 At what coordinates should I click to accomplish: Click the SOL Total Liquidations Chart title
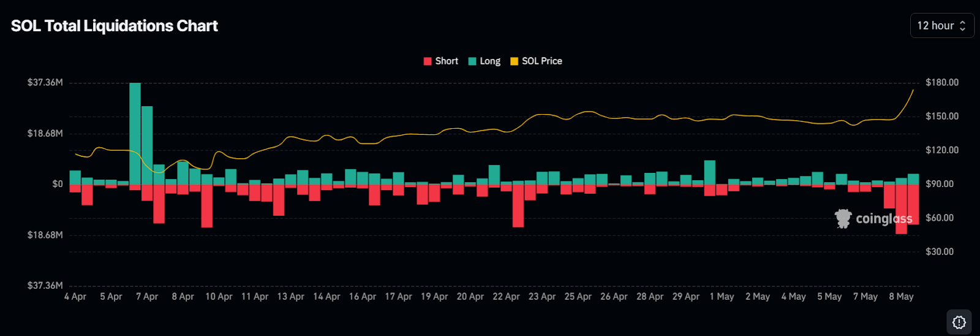tap(115, 26)
